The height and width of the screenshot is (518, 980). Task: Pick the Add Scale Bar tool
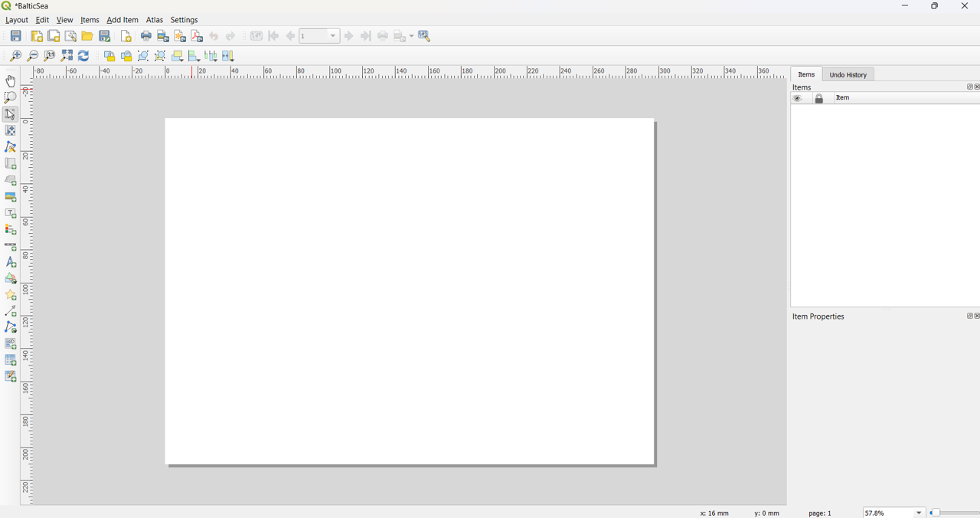pyautogui.click(x=11, y=247)
